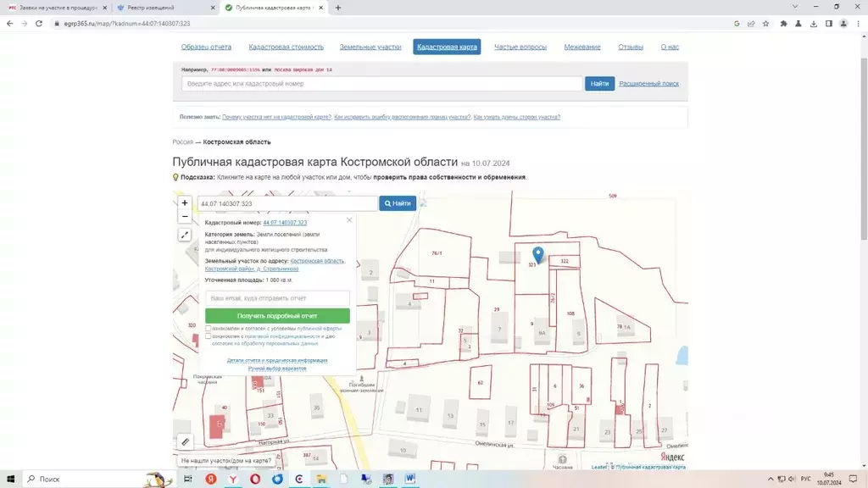Open File Explorer folder icon in taskbar
Image resolution: width=868 pixels, height=488 pixels.
pyautogui.click(x=321, y=479)
